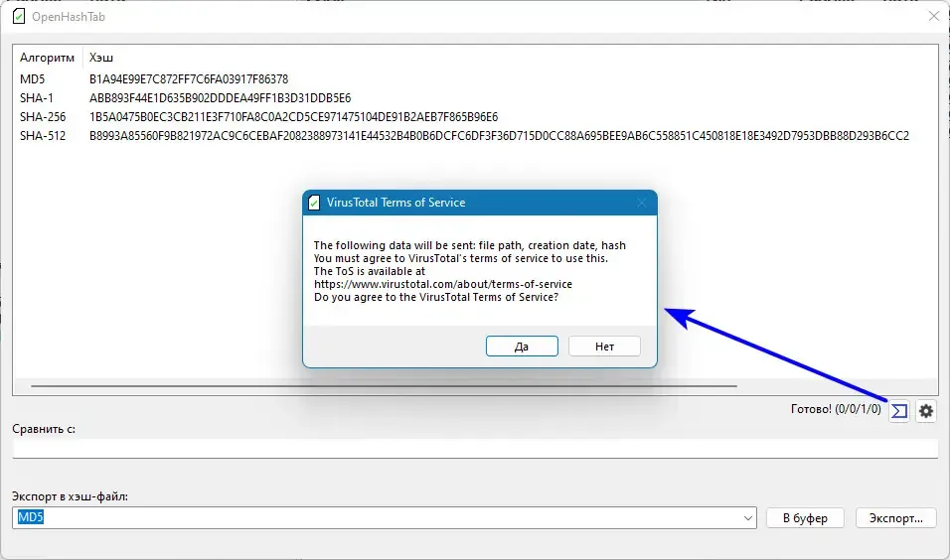Select the SHA-1 row label
This screenshot has width=950, height=560.
tap(37, 98)
